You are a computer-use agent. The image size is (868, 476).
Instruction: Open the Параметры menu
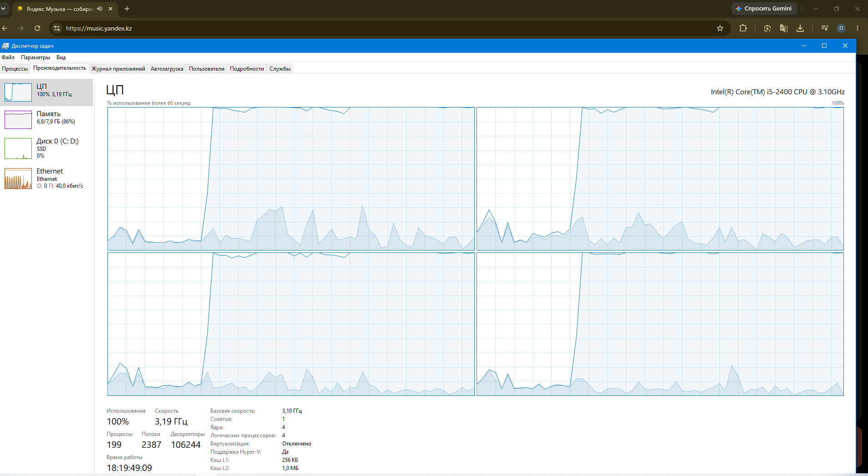tap(36, 57)
